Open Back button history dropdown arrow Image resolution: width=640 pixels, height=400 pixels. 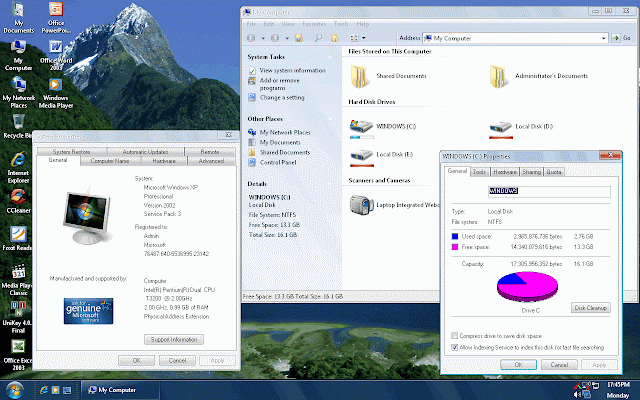pyautogui.click(x=263, y=38)
